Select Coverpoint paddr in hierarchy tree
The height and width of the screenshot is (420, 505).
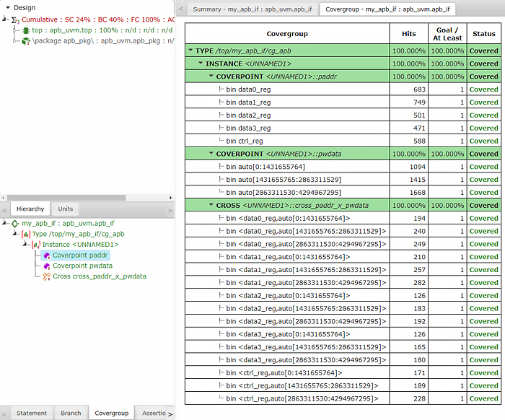point(80,255)
